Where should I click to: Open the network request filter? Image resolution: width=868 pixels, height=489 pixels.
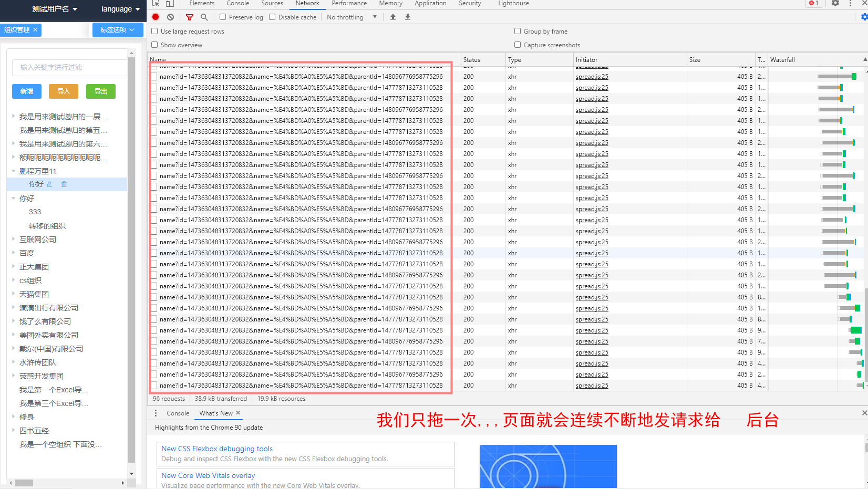(190, 17)
